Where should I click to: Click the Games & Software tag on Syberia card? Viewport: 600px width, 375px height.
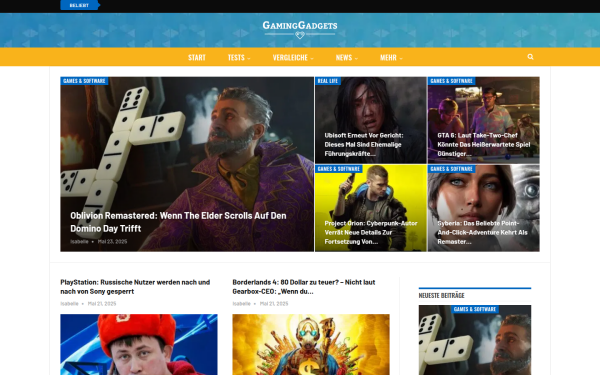(452, 169)
